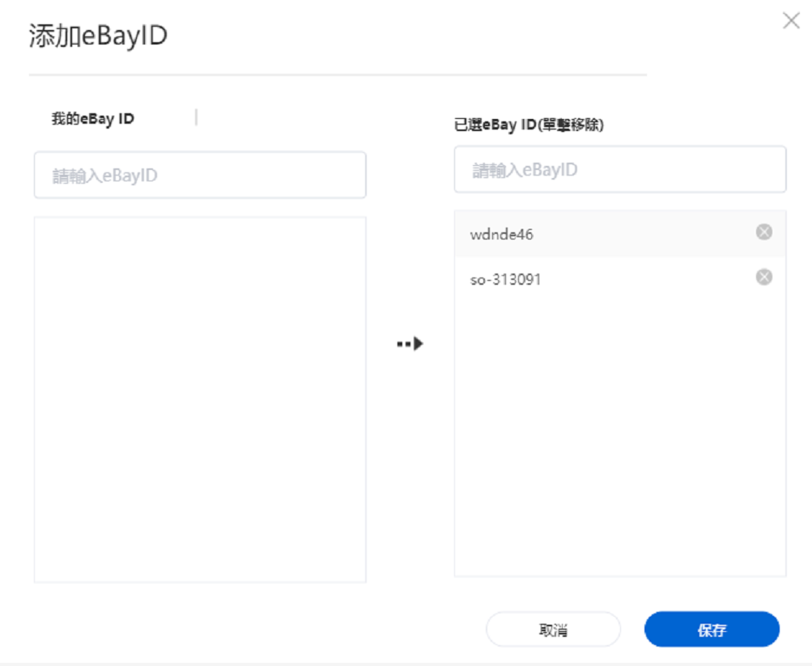The width and height of the screenshot is (812, 666).
Task: Close the 添加eBayID dialog with the X
Action: [791, 21]
